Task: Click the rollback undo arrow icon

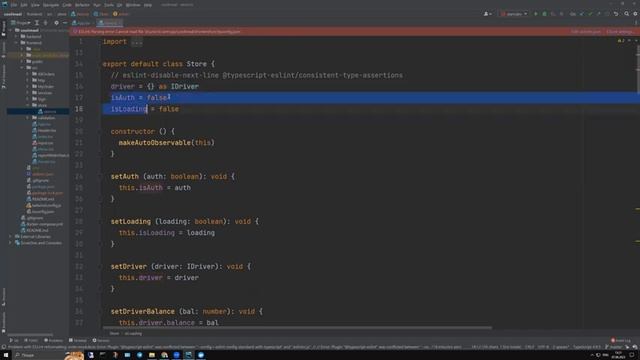Action: click(x=616, y=14)
